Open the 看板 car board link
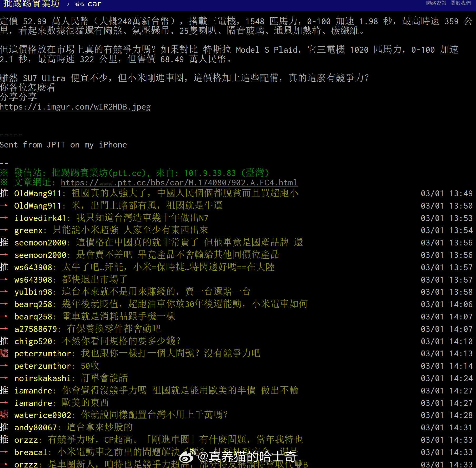476x468 pixels. (x=88, y=4)
